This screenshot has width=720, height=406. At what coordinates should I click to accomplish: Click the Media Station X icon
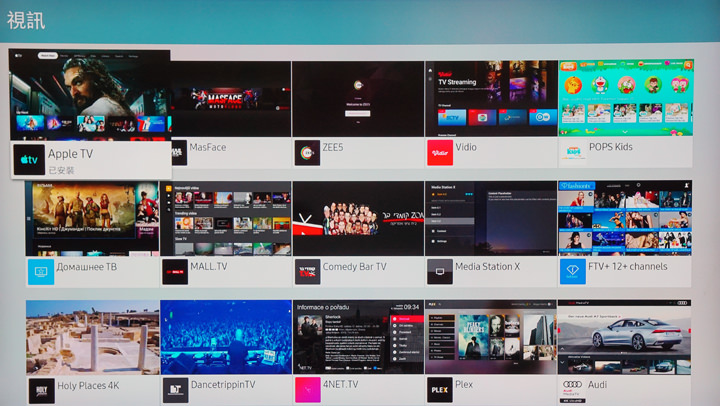pyautogui.click(x=440, y=271)
